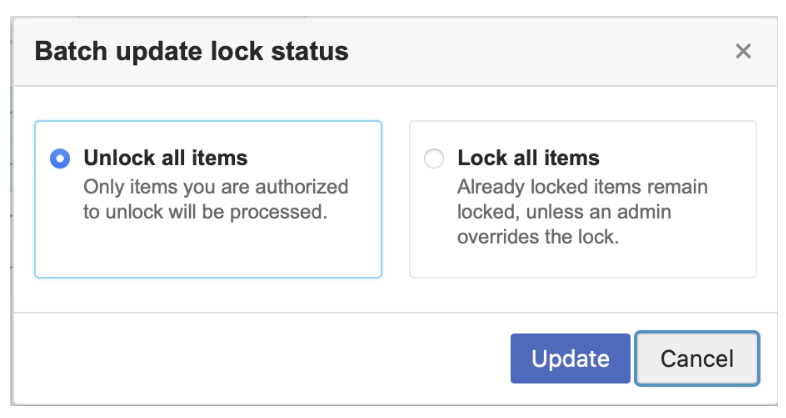
Task: Close the Batch update lock status dialog
Action: 743,51
